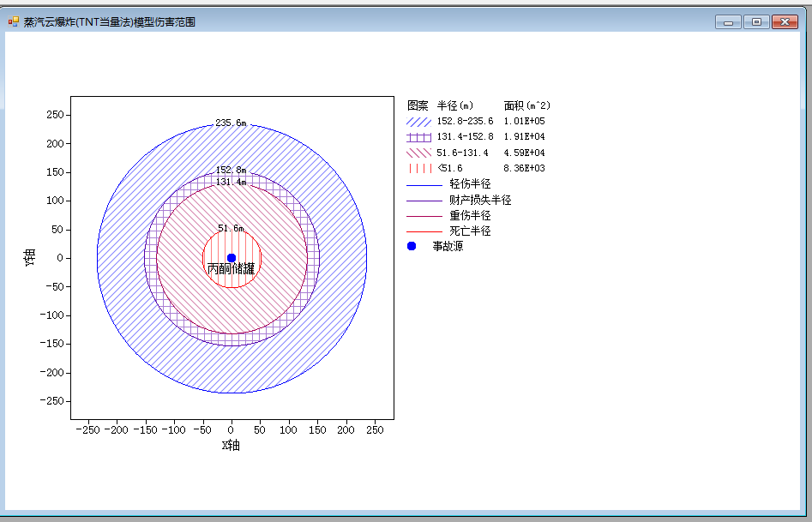The width and height of the screenshot is (812, 522).
Task: Click the 235.6m radius label
Action: point(231,123)
